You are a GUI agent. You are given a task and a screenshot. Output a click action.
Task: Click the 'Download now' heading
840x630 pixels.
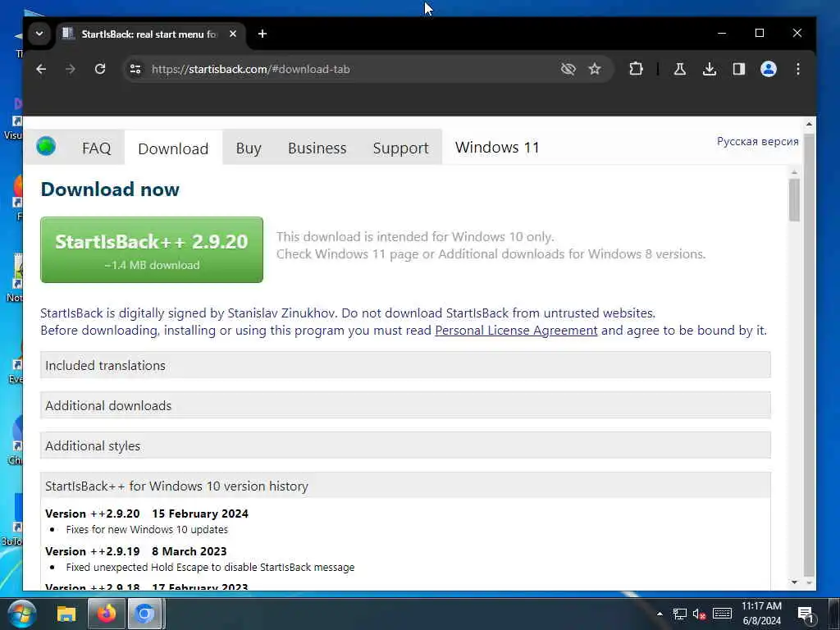point(110,189)
